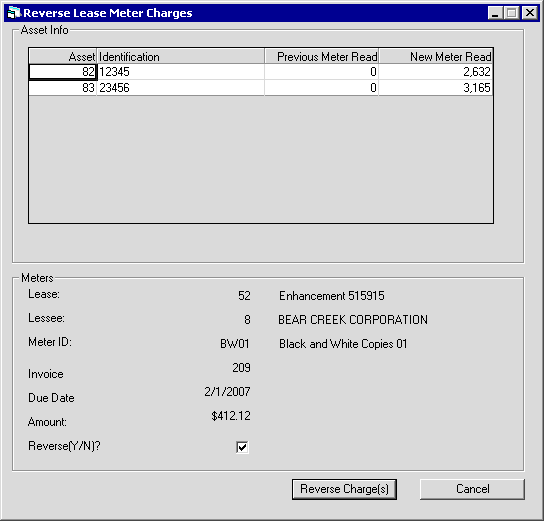
Task: Maximize the Reverse Lease Meter Charges window
Action: point(511,13)
